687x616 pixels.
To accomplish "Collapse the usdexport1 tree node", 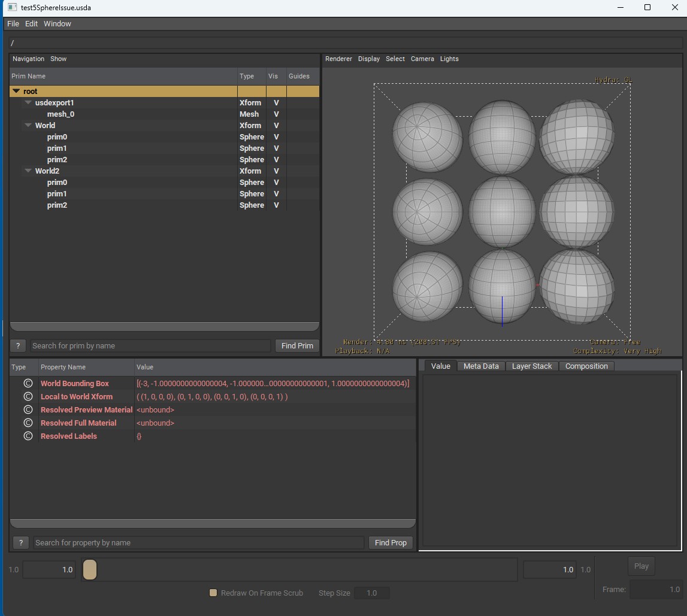I will pyautogui.click(x=28, y=103).
